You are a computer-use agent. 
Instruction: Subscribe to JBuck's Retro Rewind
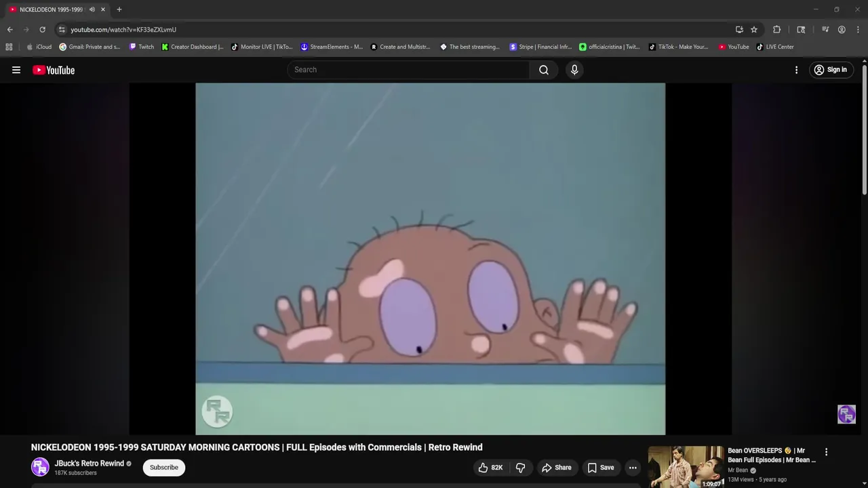pos(164,468)
